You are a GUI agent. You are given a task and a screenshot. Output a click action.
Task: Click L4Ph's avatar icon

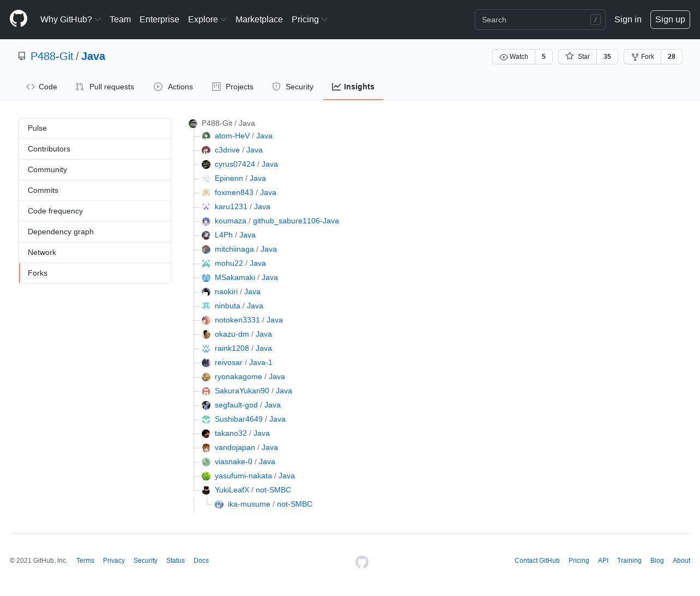(x=206, y=235)
